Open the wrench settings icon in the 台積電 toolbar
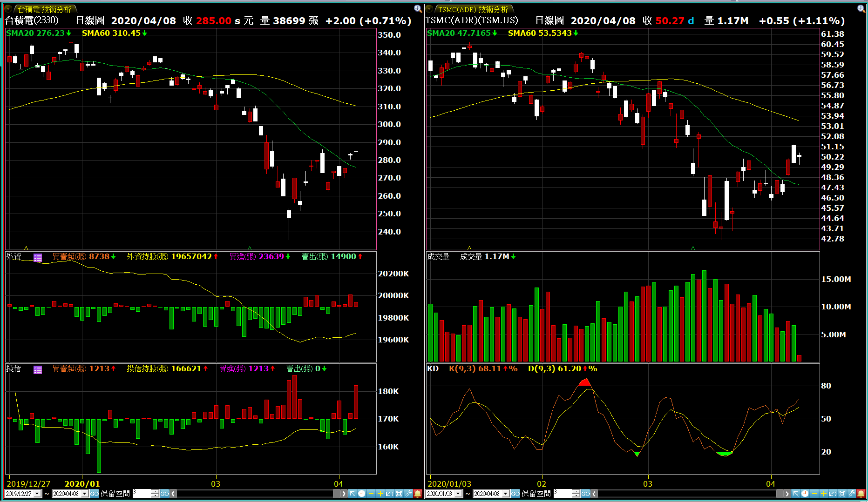The image size is (868, 502). pyautogui.click(x=408, y=494)
